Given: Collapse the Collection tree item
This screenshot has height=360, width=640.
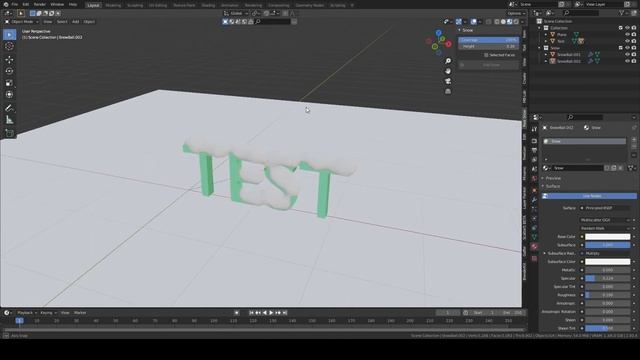Looking at the screenshot, I should [540, 28].
